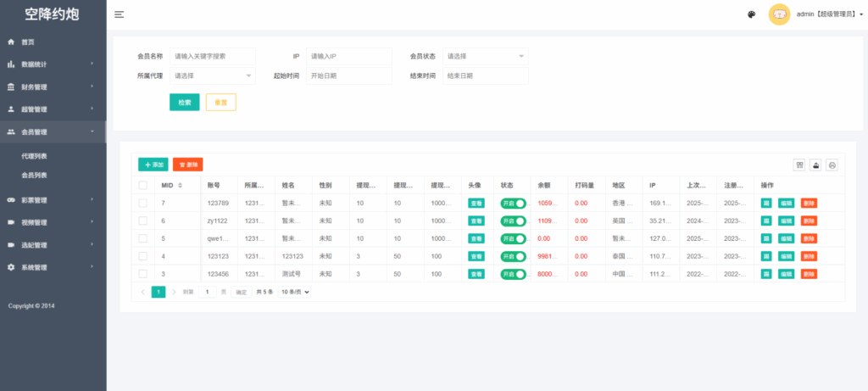The width and height of the screenshot is (868, 391).
Task: Expand the 选妃管理 menu chevron
Action: click(x=92, y=244)
